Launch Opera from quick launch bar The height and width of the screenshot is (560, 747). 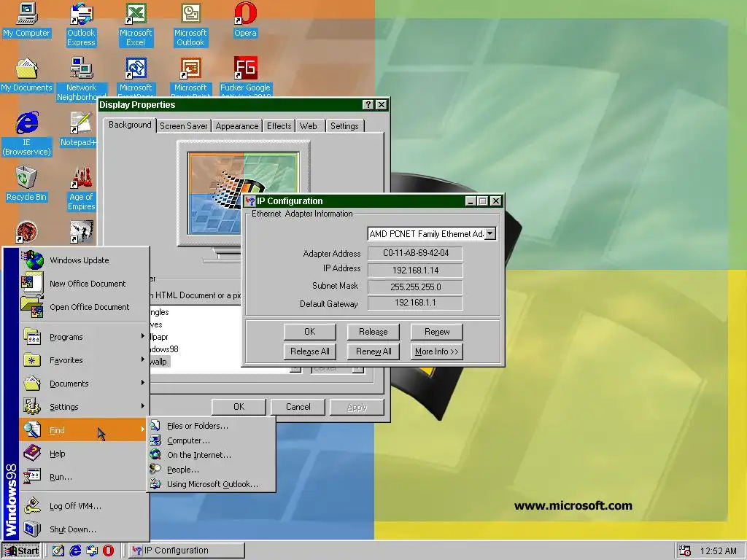coord(109,551)
